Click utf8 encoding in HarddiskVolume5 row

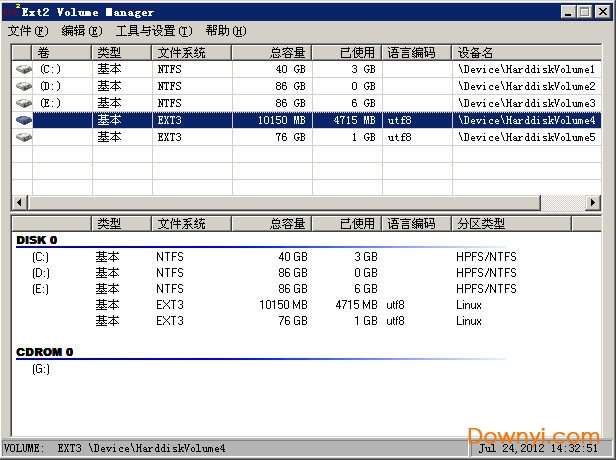click(x=400, y=137)
